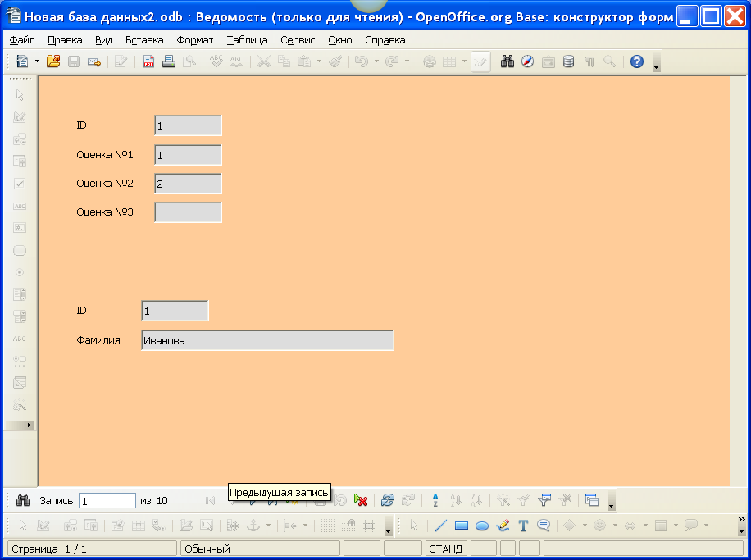Viewport: 751px width, 560px height.
Task: Click the Document as E-mail icon
Action: [x=93, y=61]
